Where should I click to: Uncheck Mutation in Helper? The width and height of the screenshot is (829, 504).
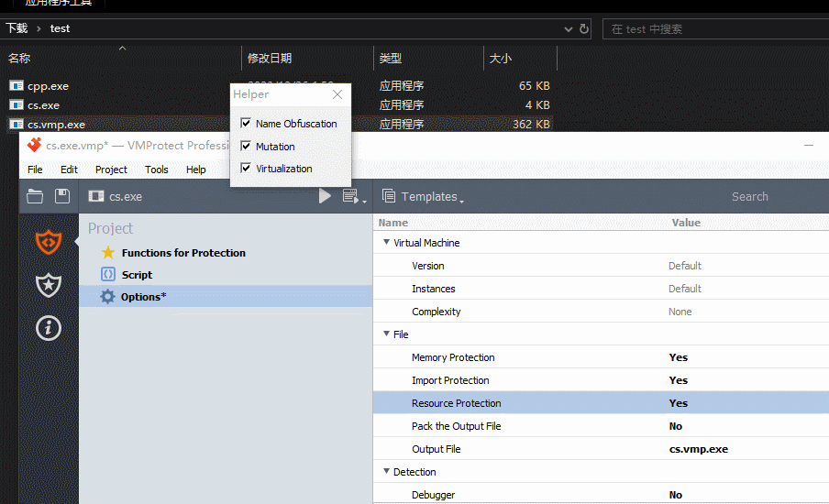click(246, 146)
